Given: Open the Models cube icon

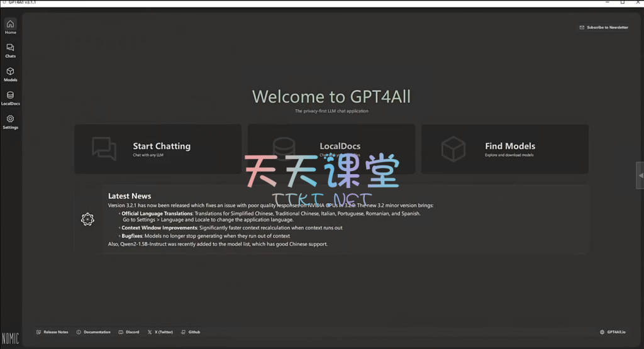Looking at the screenshot, I should 10,72.
